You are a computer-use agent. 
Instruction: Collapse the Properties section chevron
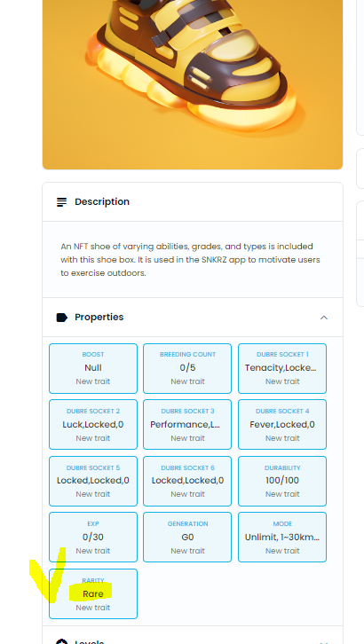324,318
